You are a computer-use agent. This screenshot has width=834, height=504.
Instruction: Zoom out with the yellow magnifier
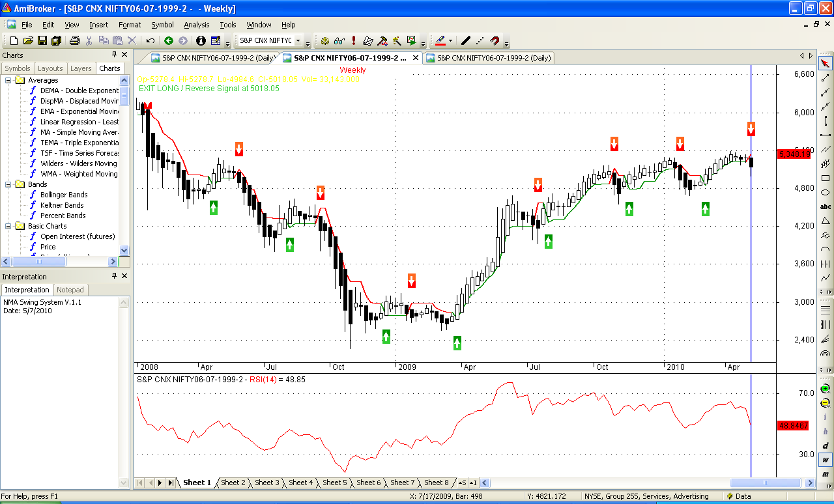[x=826, y=402]
